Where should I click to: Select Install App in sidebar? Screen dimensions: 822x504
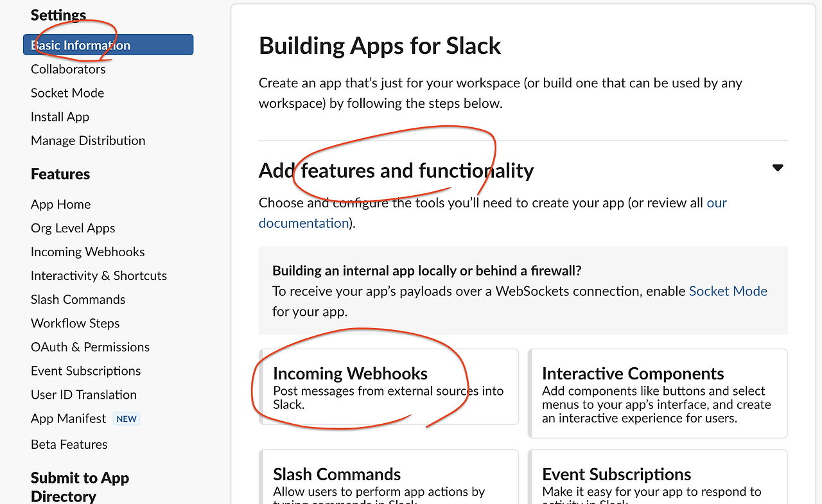coord(60,116)
